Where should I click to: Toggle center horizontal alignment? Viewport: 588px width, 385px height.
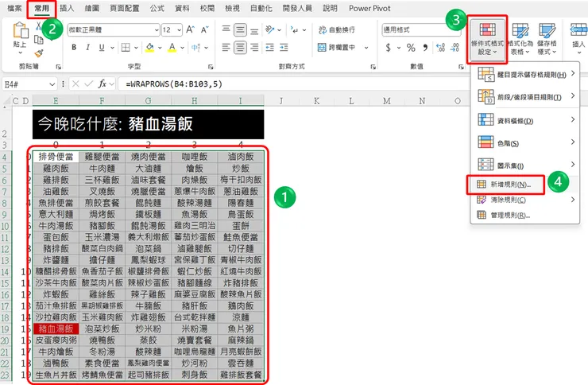[x=240, y=47]
